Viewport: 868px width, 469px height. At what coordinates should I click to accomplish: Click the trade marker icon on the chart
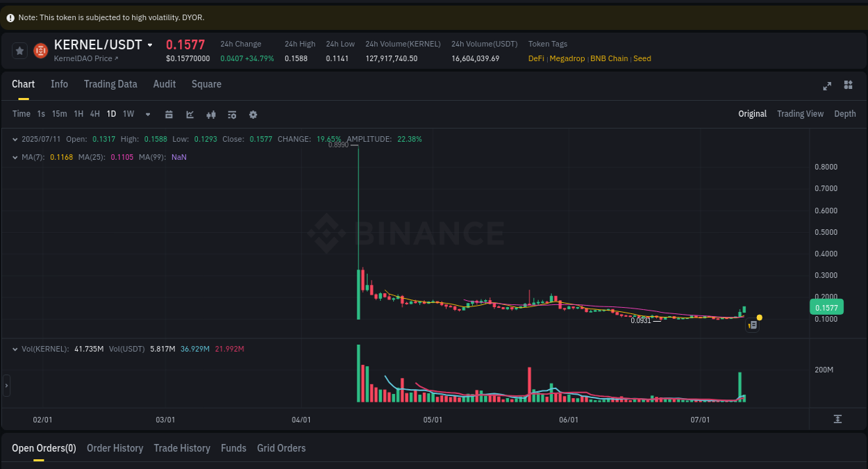click(752, 324)
